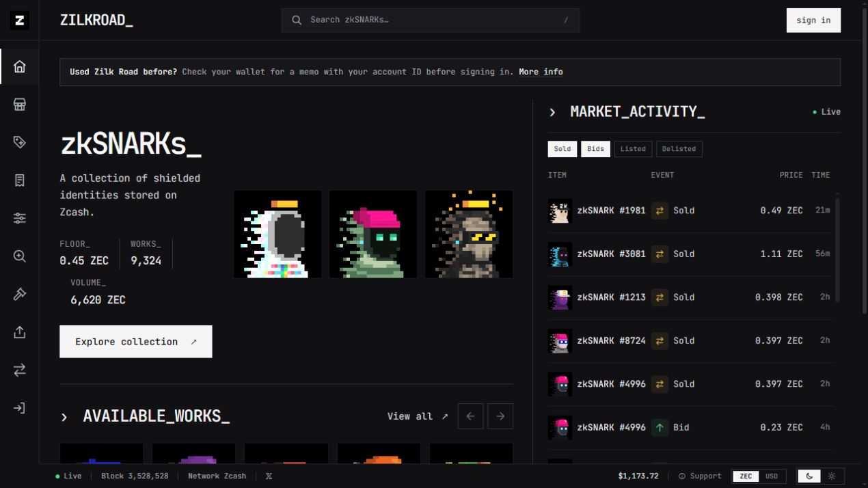Click Explore collection button

coord(136,342)
